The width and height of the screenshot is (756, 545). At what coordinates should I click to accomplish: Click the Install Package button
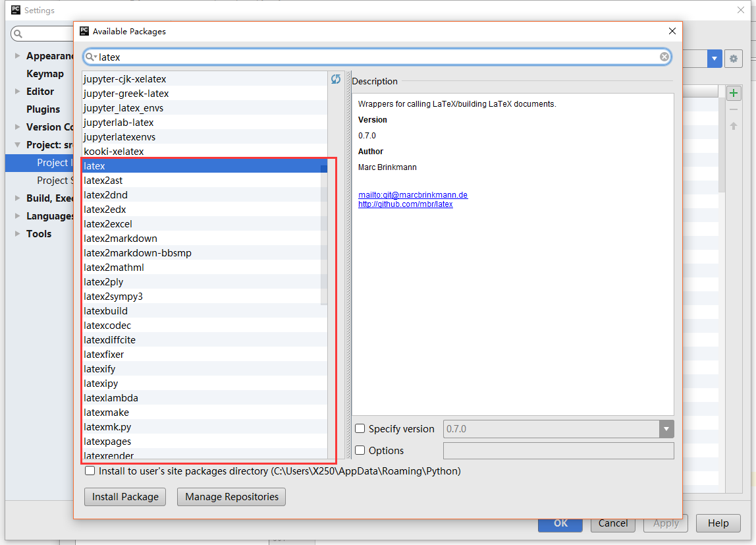coord(125,497)
